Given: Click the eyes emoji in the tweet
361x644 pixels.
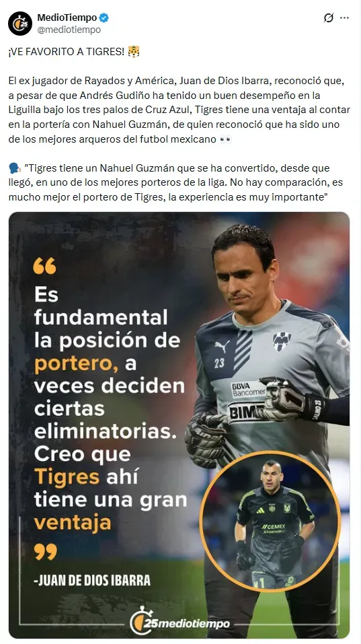Looking at the screenshot, I should click(x=225, y=139).
